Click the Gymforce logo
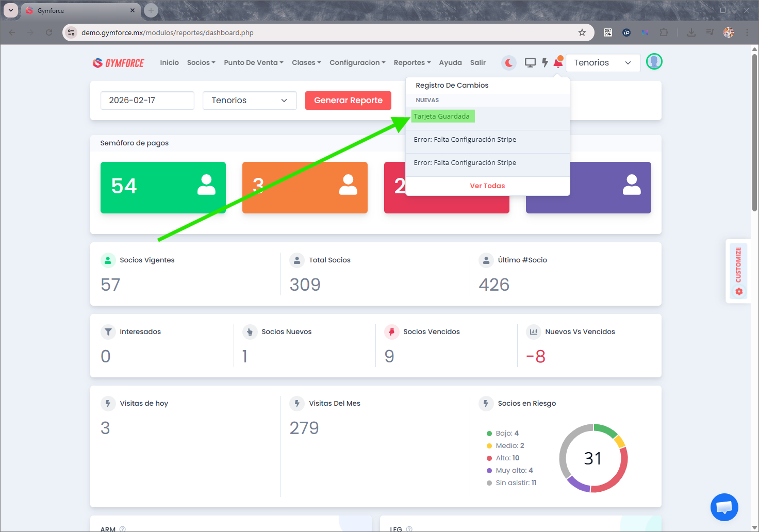Viewport: 759px width, 532px height. (x=119, y=63)
